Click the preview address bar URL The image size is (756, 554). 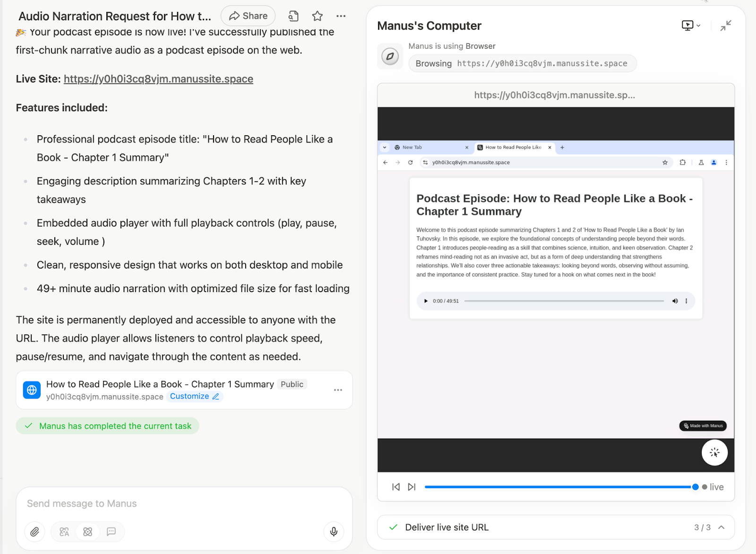(x=555, y=95)
